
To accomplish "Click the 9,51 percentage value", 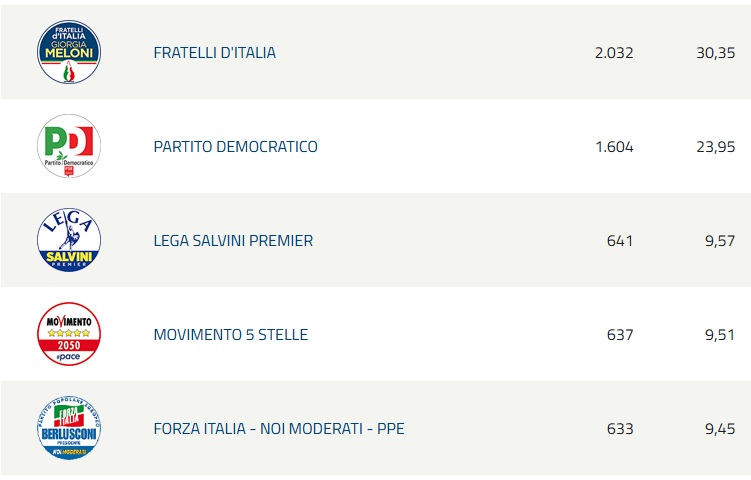I will 720,335.
